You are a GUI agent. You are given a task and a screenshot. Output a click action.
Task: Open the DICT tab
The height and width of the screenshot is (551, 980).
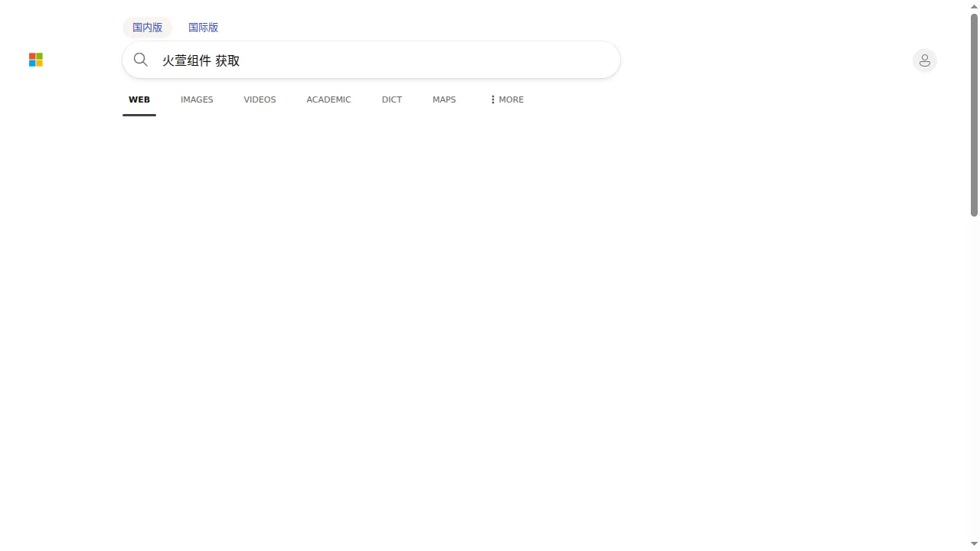pyautogui.click(x=392, y=100)
